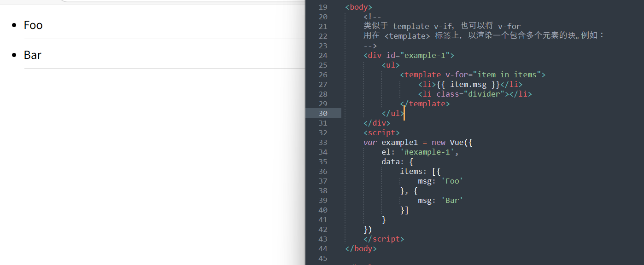Click 'new Vue({' constructor call
The height and width of the screenshot is (265, 644).
point(452,142)
